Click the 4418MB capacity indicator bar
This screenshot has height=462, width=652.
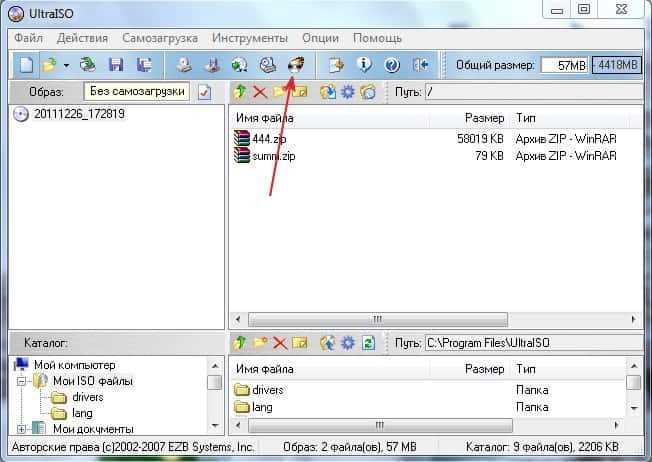617,65
